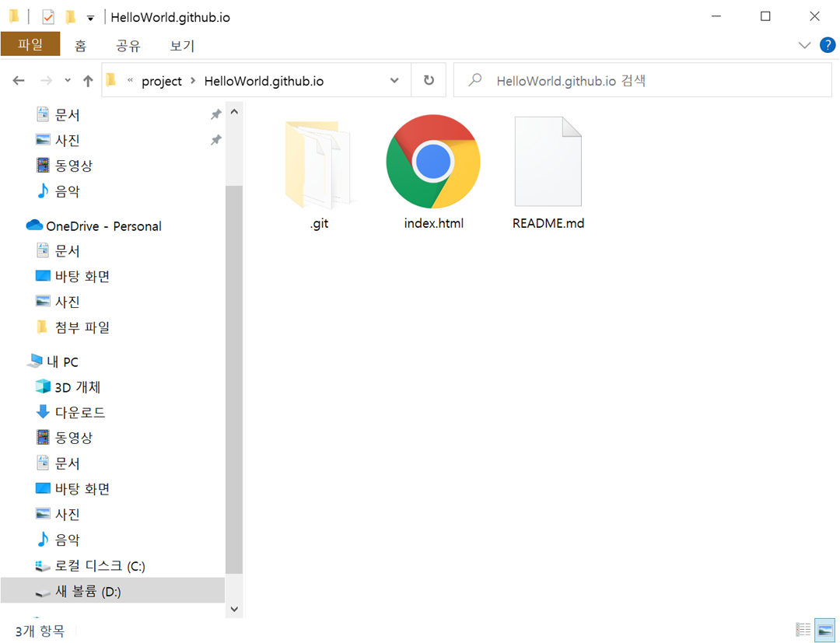
Task: Refresh the current folder view
Action: tap(429, 80)
